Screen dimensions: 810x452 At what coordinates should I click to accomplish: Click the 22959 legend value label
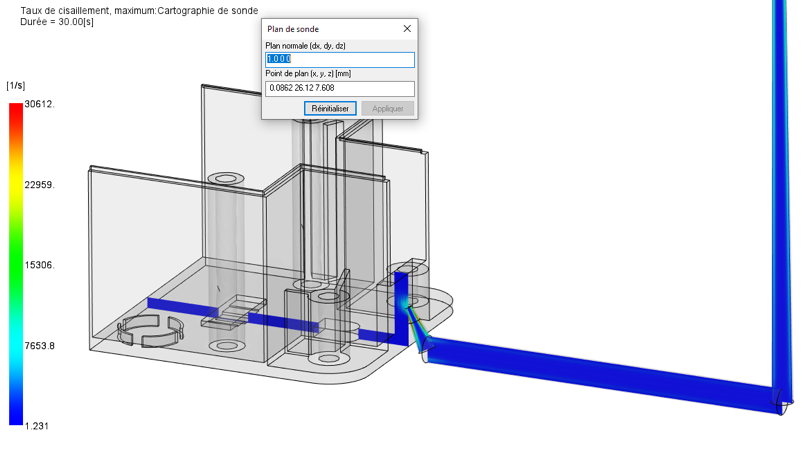[x=39, y=185]
